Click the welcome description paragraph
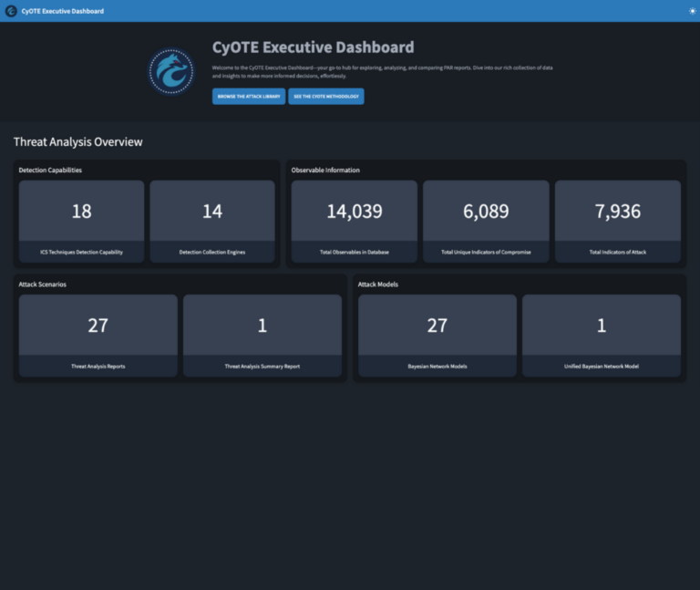 382,72
